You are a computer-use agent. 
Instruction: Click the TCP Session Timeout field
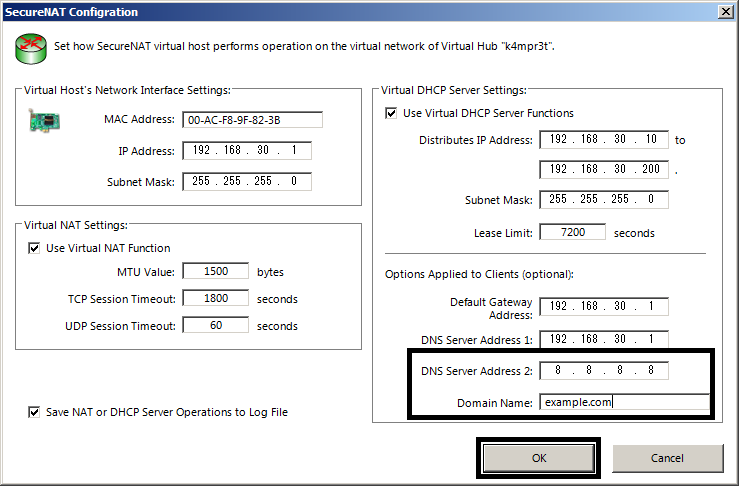pyautogui.click(x=216, y=298)
